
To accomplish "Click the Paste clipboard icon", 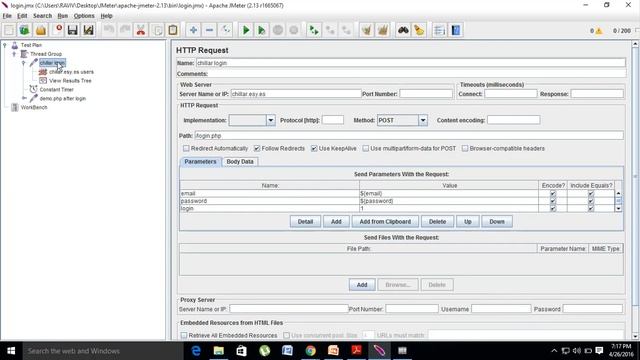I will click(173, 30).
